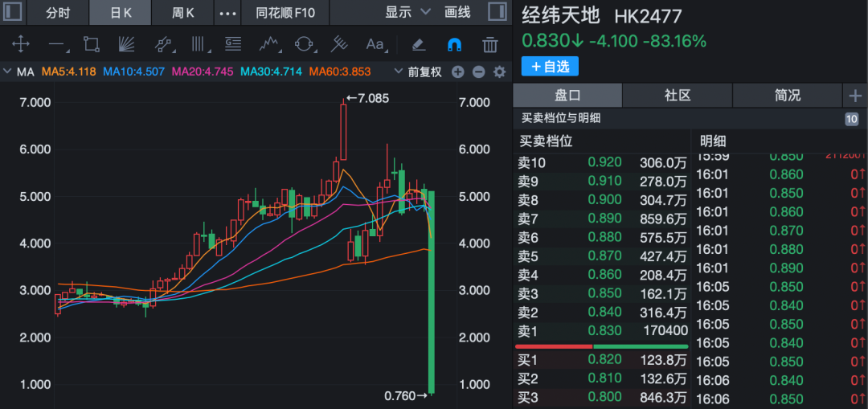The height and width of the screenshot is (409, 868).
Task: Open the 前复权 adjustment dropdown
Action: coord(419,72)
